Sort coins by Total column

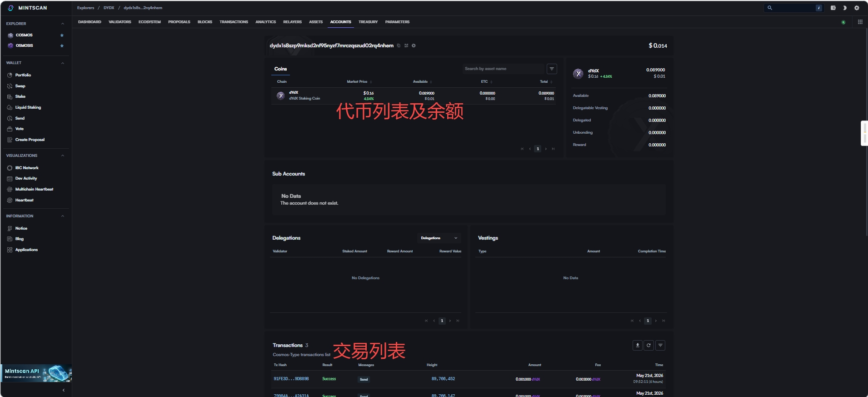click(x=546, y=82)
